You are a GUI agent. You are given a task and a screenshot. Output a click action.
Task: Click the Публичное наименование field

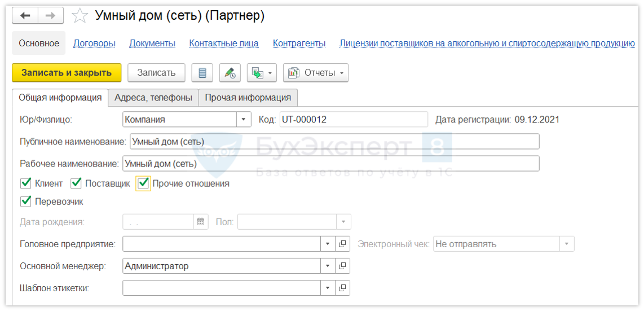pos(334,141)
